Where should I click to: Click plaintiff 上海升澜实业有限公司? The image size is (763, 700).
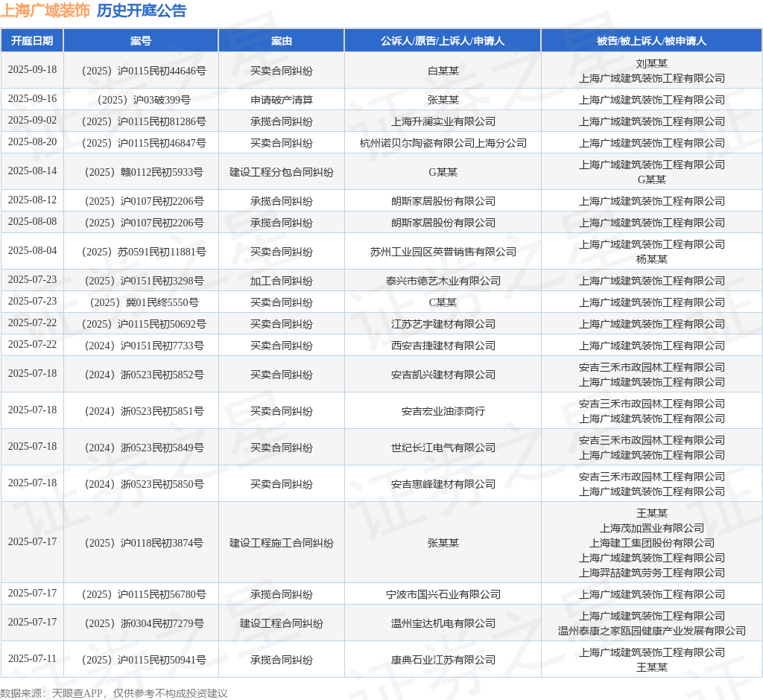pyautogui.click(x=443, y=121)
